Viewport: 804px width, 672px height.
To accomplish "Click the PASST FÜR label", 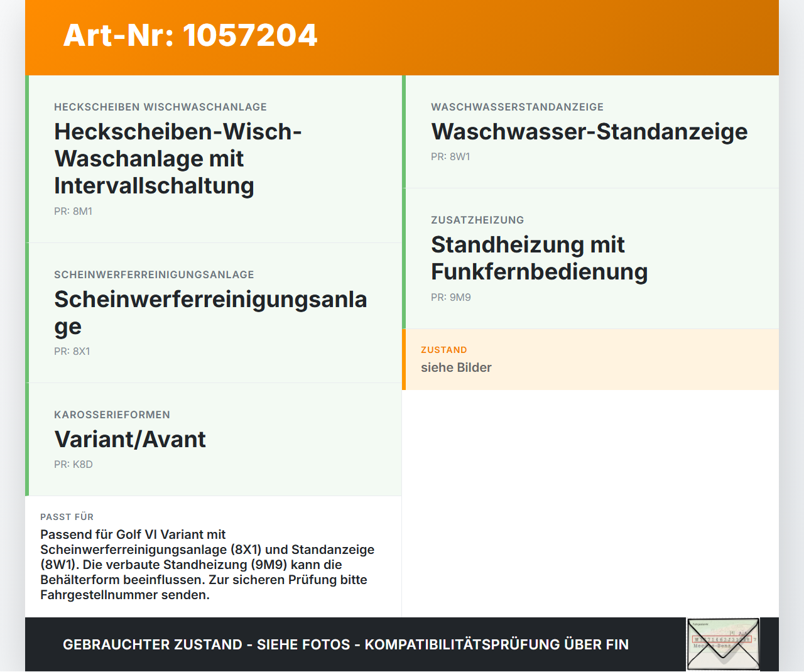I will tap(67, 517).
